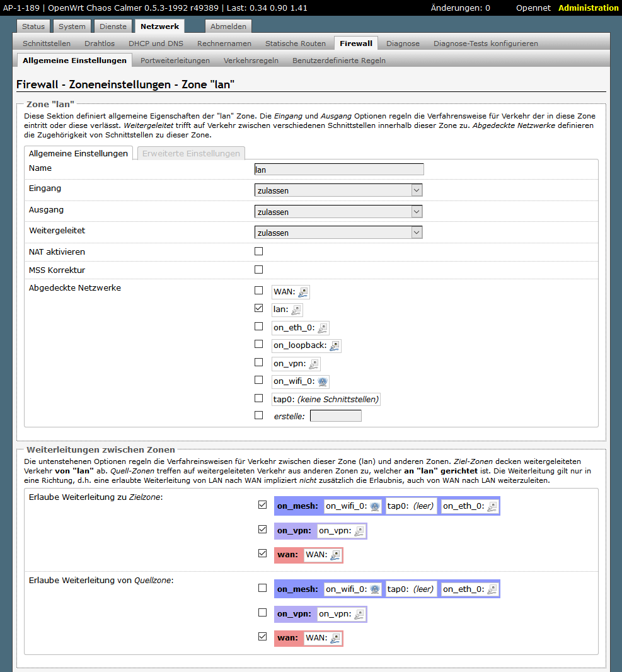Click the on_eth_0 icon in covered networks
The image size is (622, 672).
pos(322,328)
